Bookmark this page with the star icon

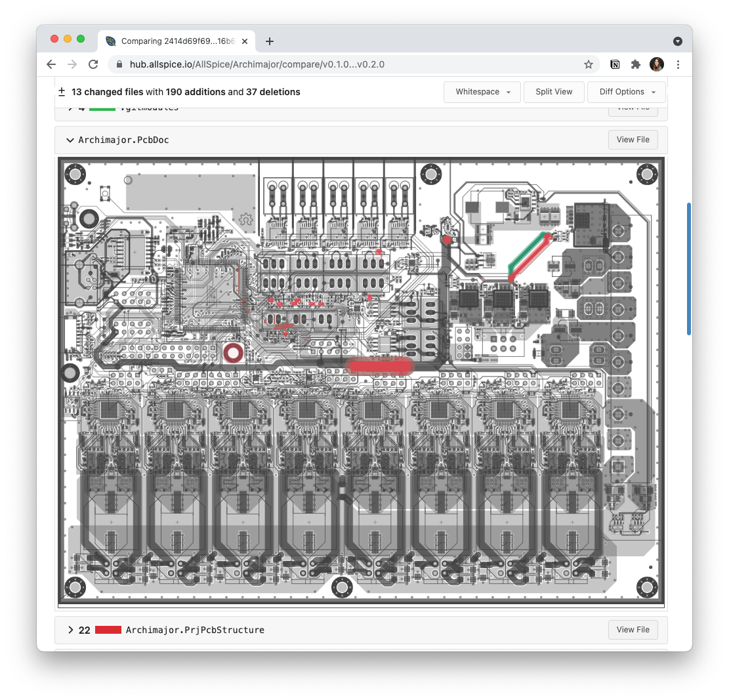coord(589,64)
